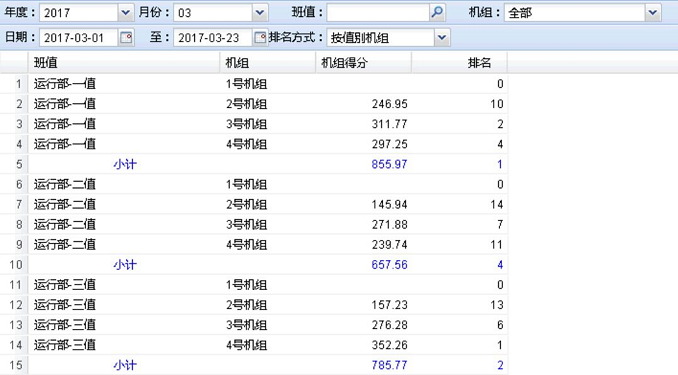Image resolution: width=678 pixels, height=375 pixels.
Task: Open the 机组 unit dropdown arrow
Action: coord(653,13)
